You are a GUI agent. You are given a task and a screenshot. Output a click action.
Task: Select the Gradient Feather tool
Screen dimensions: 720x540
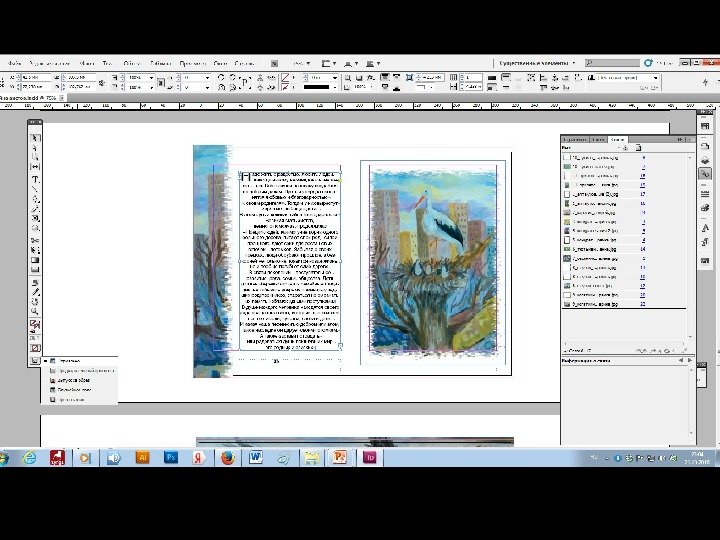35,270
